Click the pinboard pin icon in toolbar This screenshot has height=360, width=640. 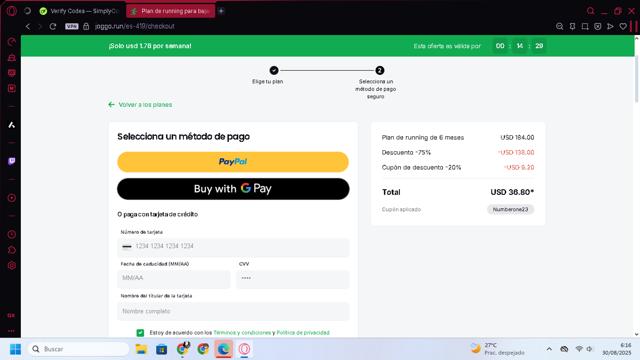pos(572,26)
